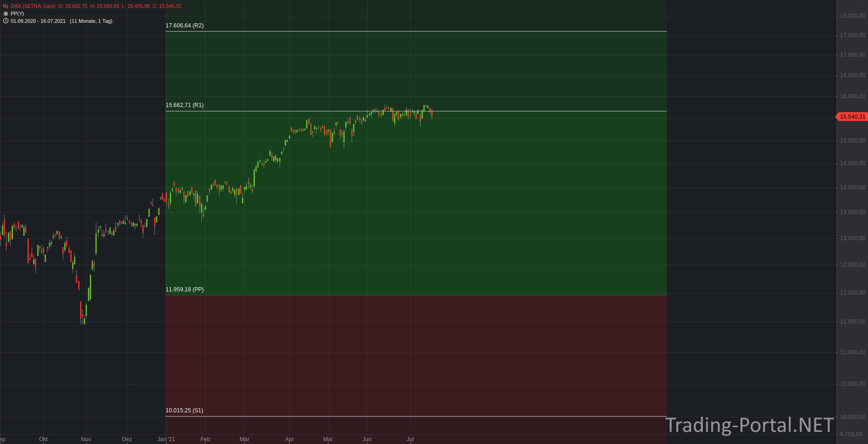Click the PP(Y) indicator radio icon
Viewport: 868px width, 444px height.
point(6,13)
